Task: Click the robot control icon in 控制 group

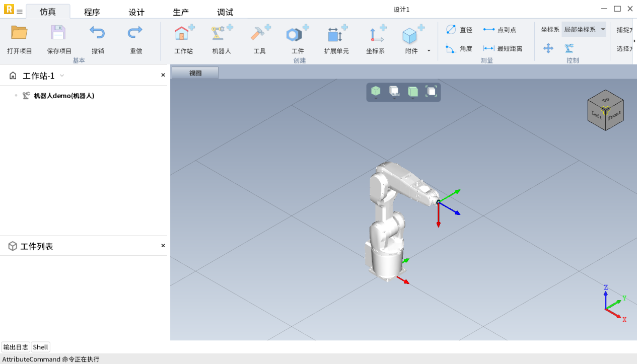Action: pyautogui.click(x=569, y=48)
